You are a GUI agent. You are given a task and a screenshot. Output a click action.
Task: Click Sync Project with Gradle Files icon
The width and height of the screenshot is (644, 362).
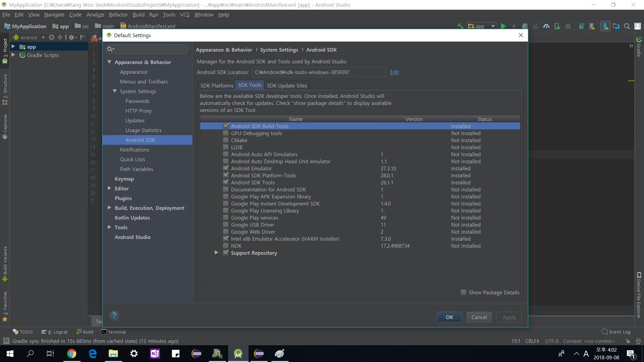point(581,26)
